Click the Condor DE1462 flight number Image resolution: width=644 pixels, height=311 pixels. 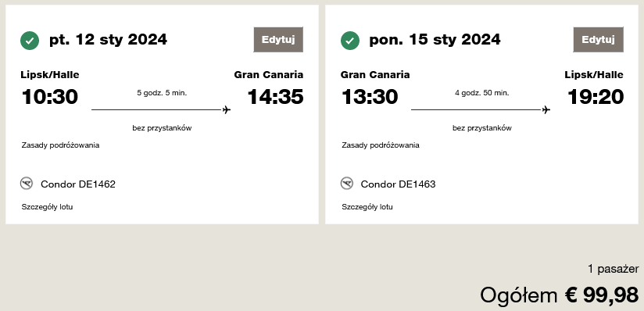pyautogui.click(x=78, y=184)
